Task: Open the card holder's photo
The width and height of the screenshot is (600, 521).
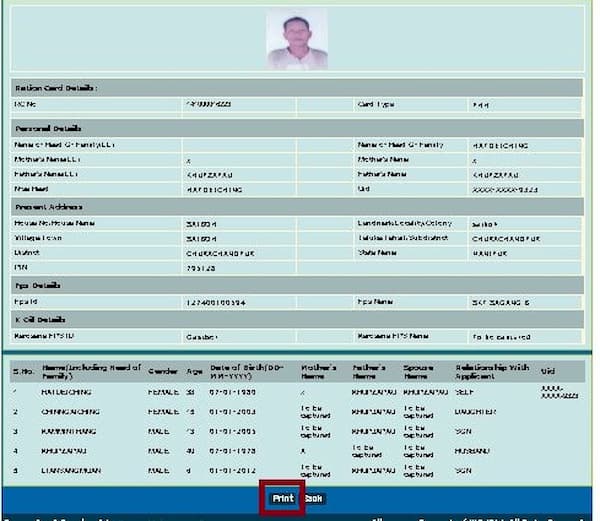Action: click(x=297, y=39)
